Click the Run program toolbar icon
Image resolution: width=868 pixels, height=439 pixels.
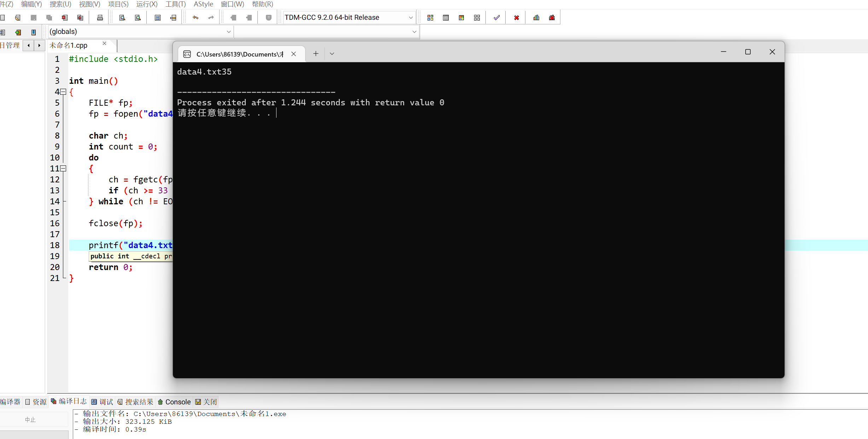point(445,18)
